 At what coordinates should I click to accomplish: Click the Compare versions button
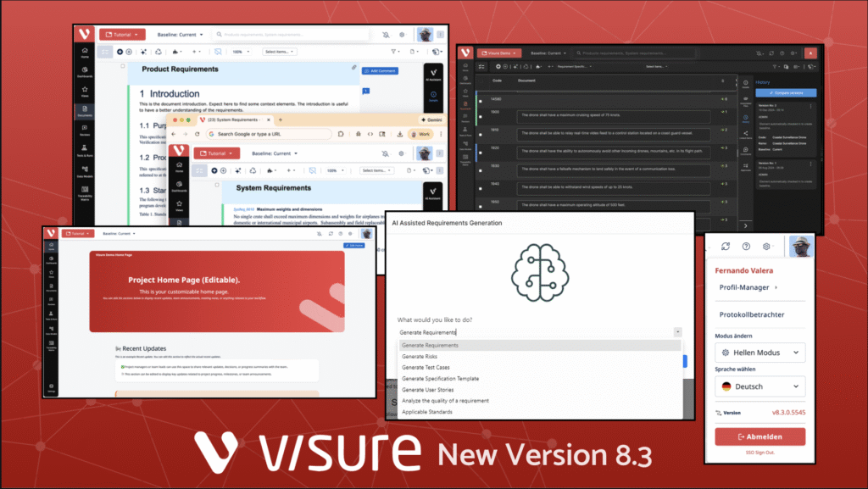(784, 92)
